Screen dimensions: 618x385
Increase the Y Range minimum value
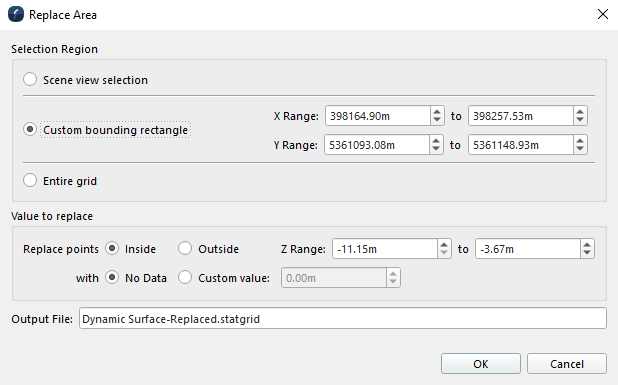[x=436, y=141]
